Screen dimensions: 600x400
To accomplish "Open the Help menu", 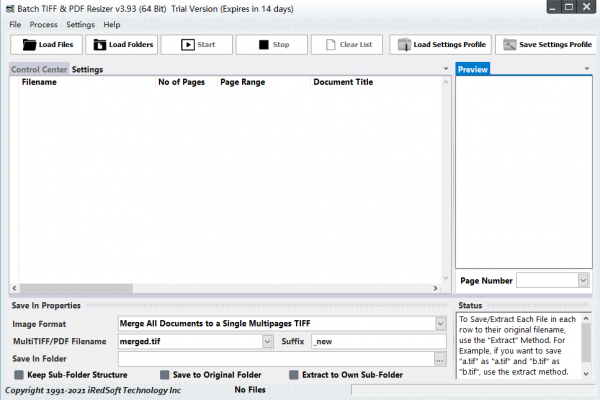I will (x=112, y=24).
